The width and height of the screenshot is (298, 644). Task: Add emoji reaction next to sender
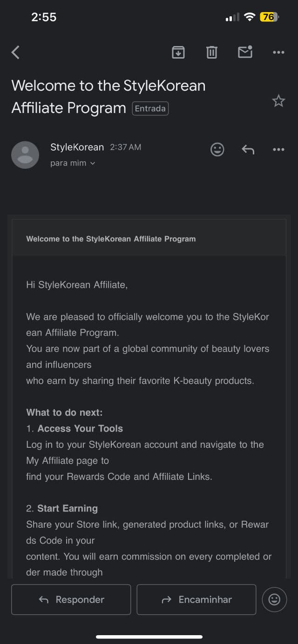(217, 149)
